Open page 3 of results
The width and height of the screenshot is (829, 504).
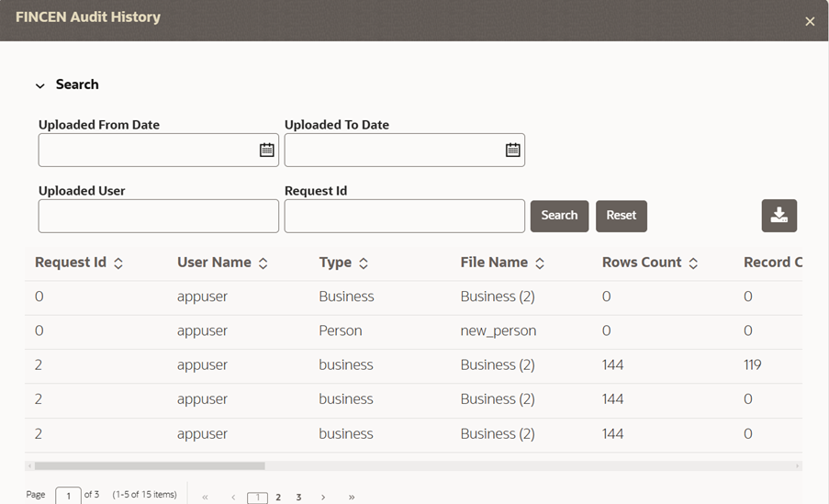(x=298, y=498)
